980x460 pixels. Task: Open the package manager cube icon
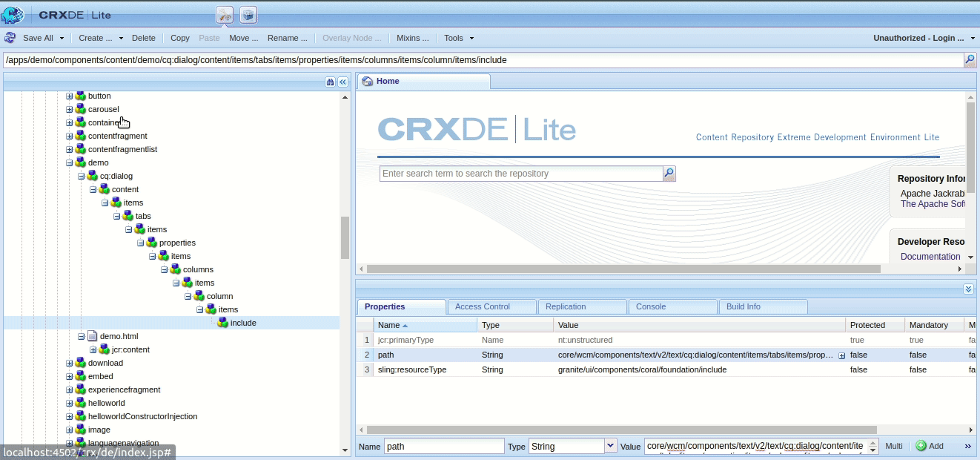(x=248, y=15)
